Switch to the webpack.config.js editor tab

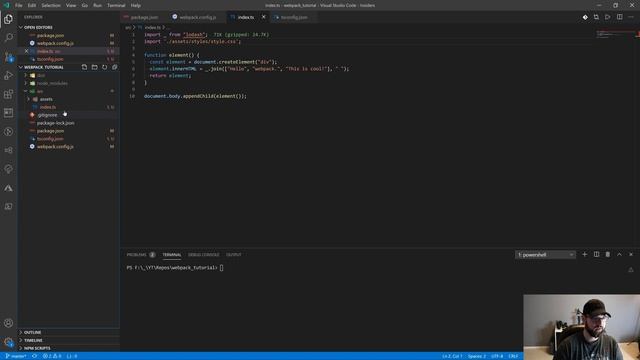pos(198,17)
